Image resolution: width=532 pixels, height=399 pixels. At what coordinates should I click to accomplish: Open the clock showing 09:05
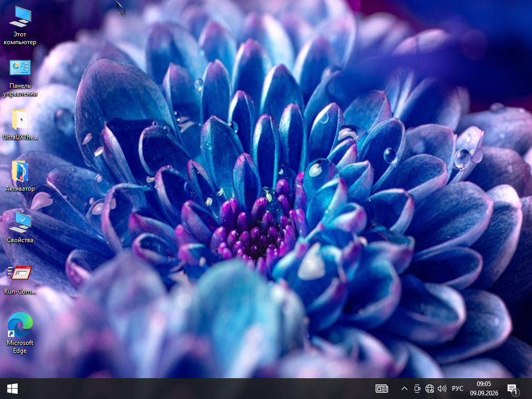coord(484,384)
